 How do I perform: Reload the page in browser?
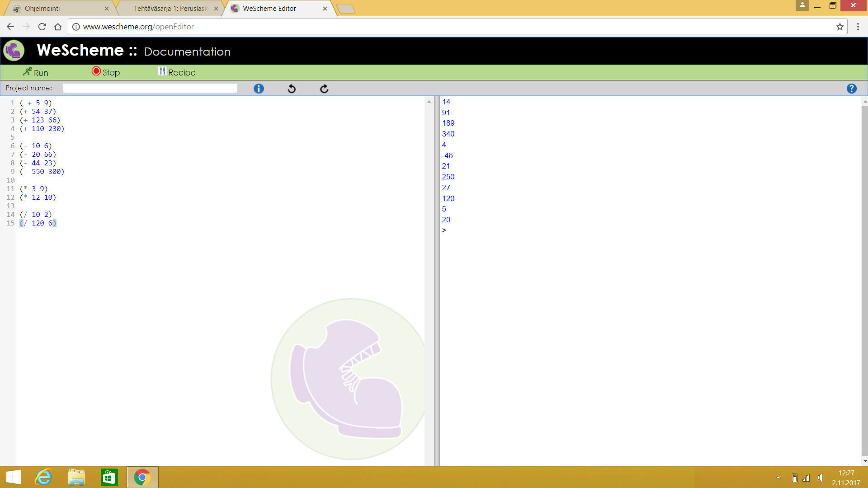(42, 27)
